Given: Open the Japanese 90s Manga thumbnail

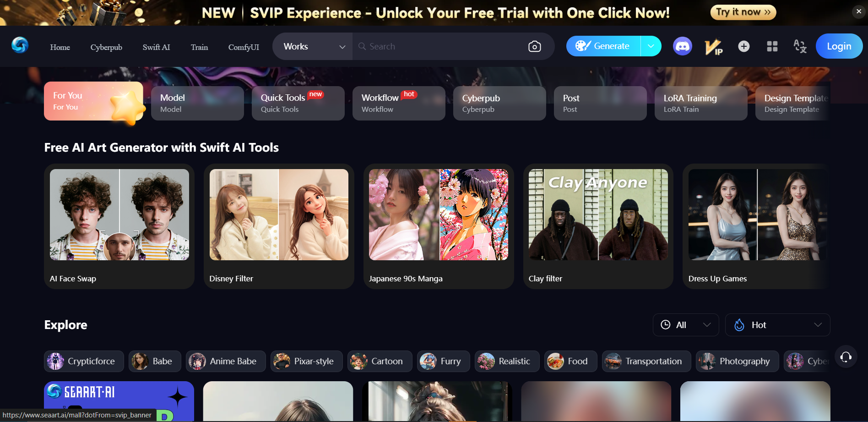Looking at the screenshot, I should click(x=438, y=214).
